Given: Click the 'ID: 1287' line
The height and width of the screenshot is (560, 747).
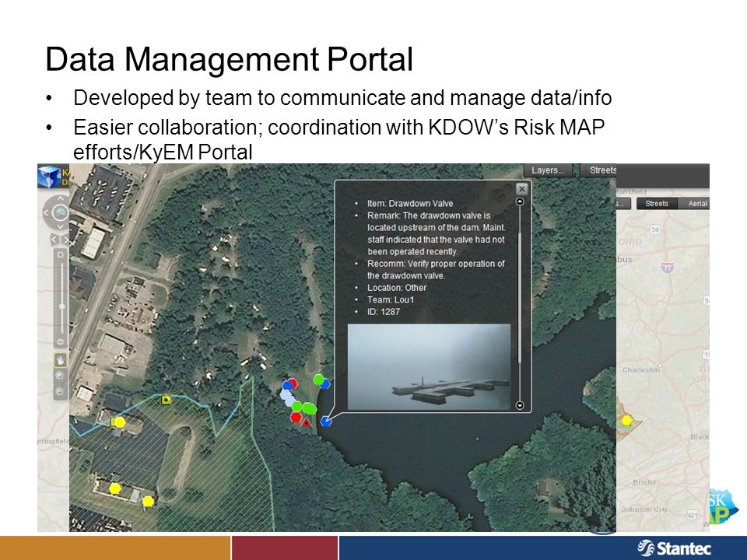Looking at the screenshot, I should tap(384, 312).
